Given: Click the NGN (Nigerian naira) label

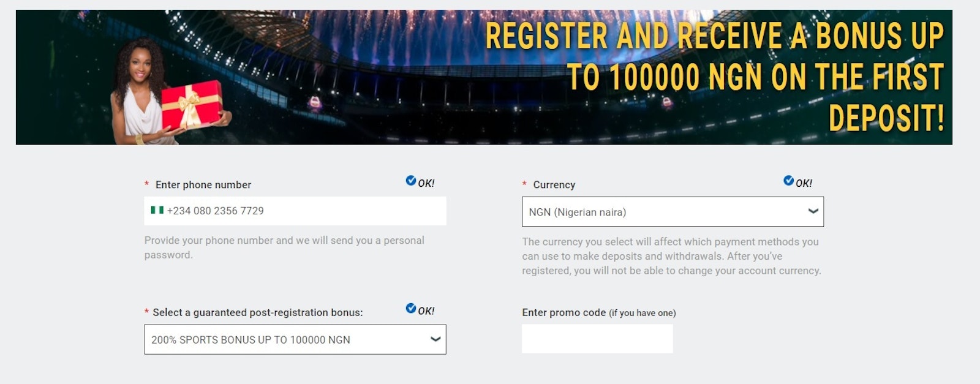Looking at the screenshot, I should [x=576, y=212].
